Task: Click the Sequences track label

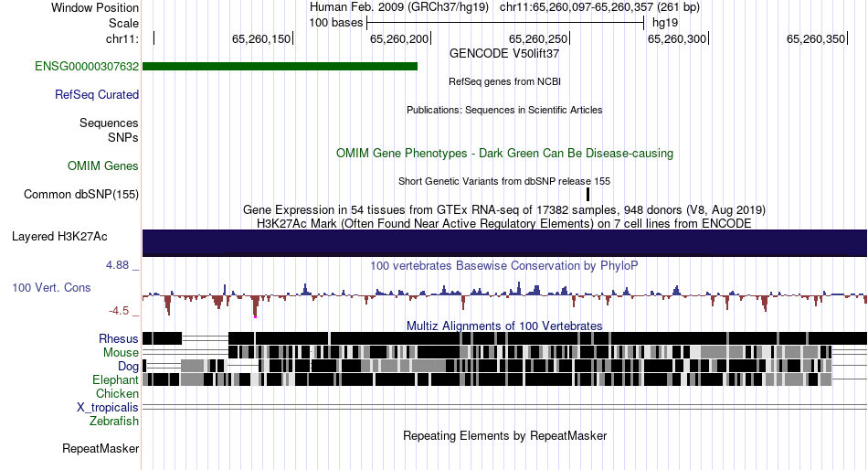Action: 109,123
